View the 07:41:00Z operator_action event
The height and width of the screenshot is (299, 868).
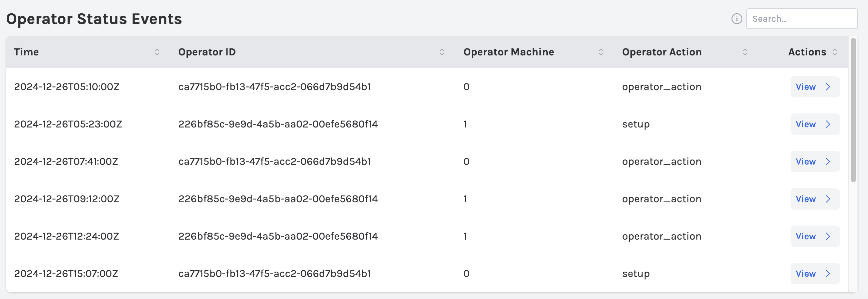pos(814,162)
